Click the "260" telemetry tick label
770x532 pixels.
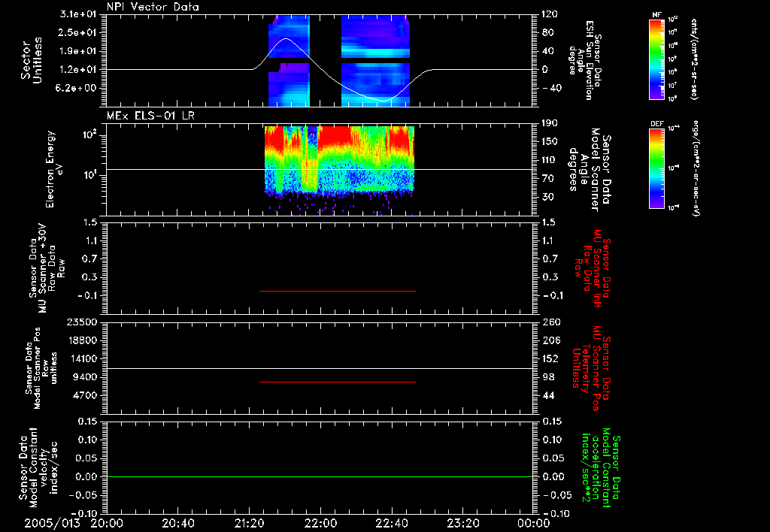click(x=550, y=322)
